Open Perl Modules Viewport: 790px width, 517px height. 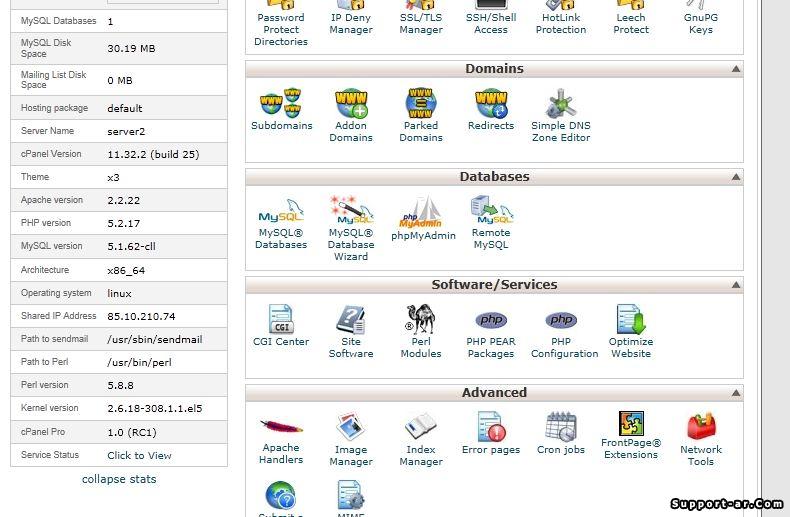coord(421,321)
